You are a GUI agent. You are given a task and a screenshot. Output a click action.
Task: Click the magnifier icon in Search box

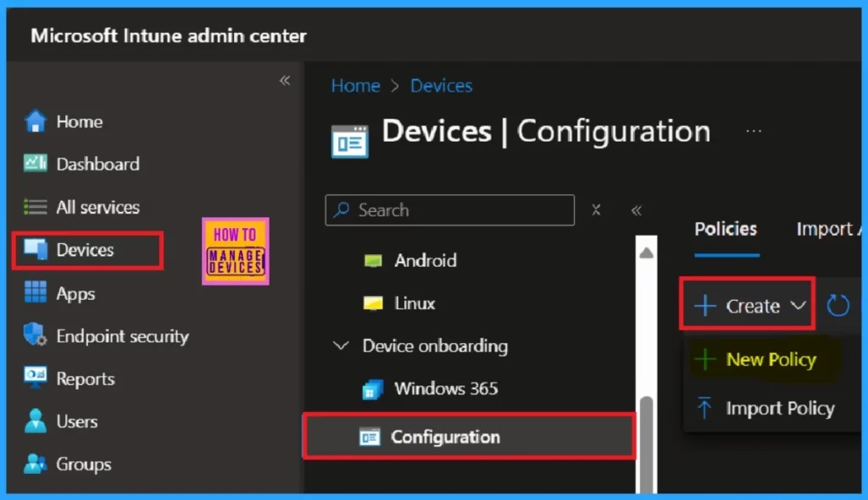click(342, 209)
